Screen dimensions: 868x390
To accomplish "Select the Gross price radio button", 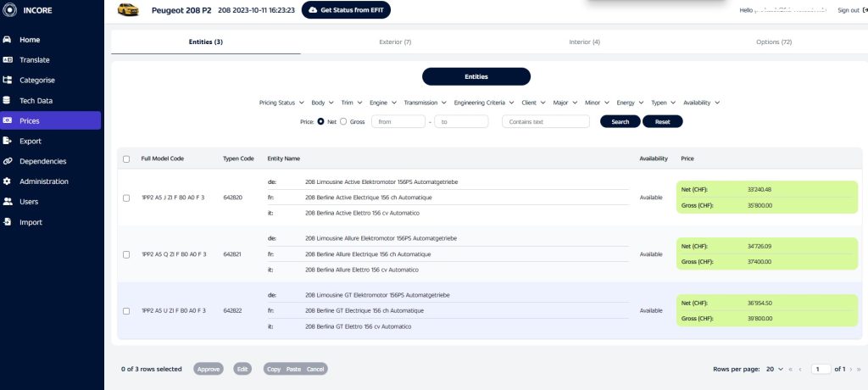I will [343, 121].
